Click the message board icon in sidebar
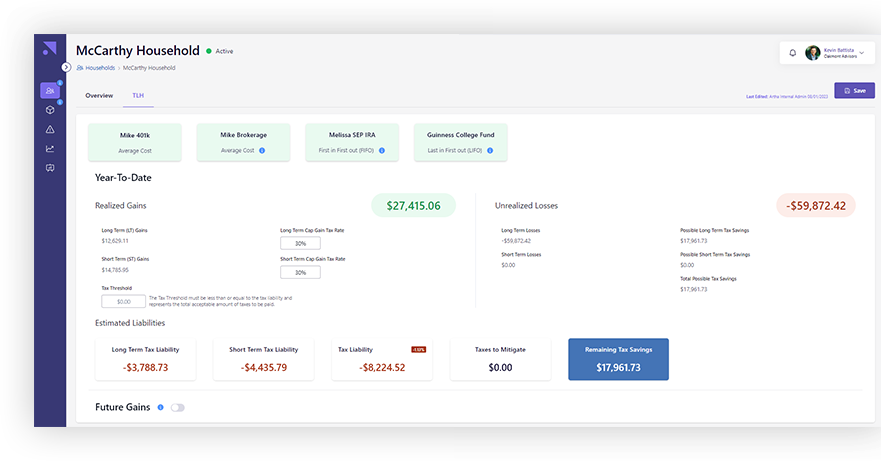The image size is (881, 461). point(49,167)
